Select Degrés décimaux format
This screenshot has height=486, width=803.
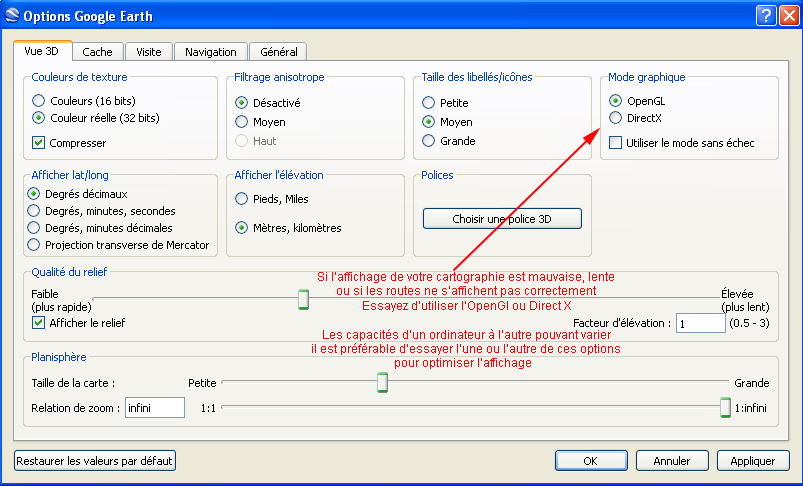33,194
